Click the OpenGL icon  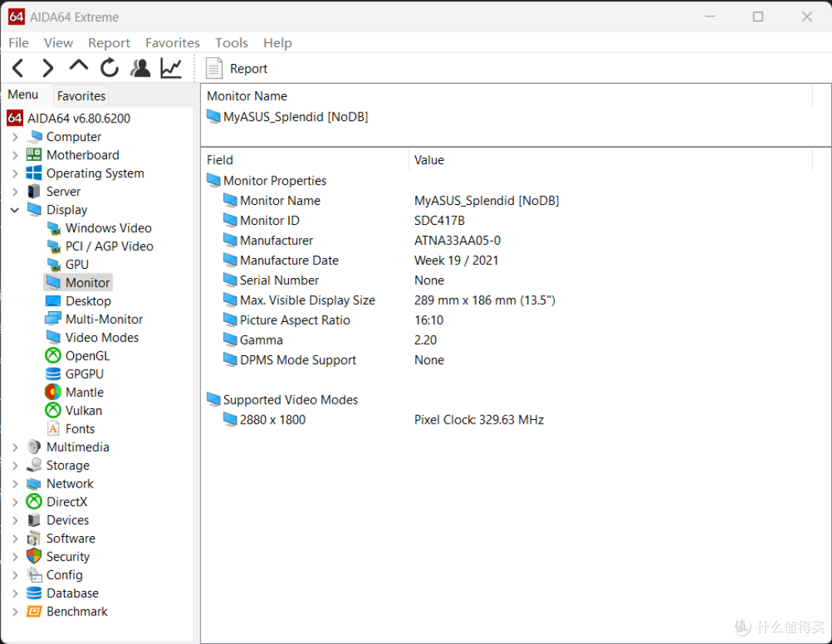point(53,355)
